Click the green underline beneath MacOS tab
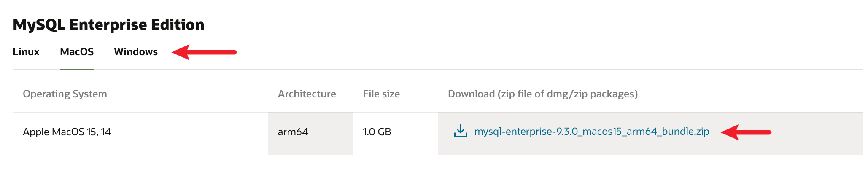The height and width of the screenshot is (188, 868). coord(77,69)
